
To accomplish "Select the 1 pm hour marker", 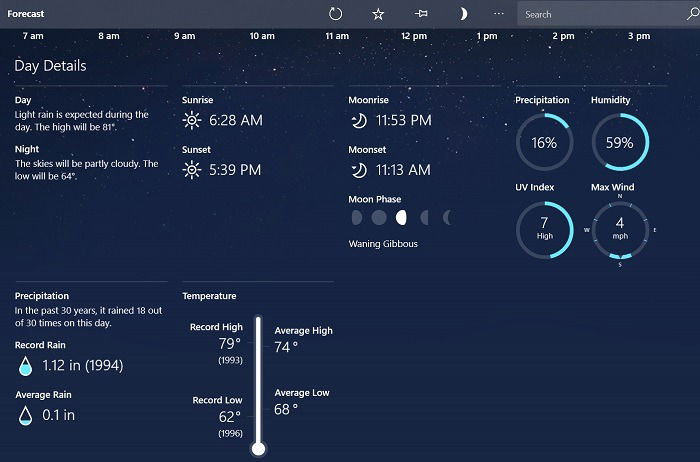I will click(x=487, y=36).
